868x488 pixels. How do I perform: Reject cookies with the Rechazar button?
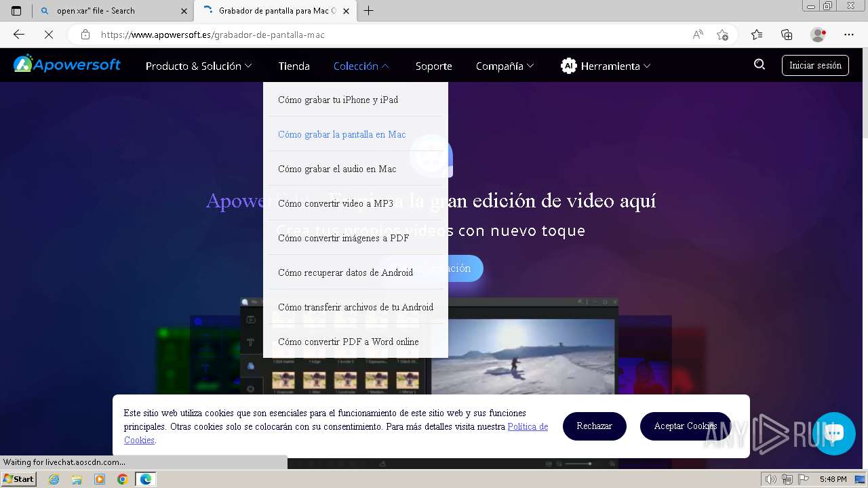click(595, 426)
